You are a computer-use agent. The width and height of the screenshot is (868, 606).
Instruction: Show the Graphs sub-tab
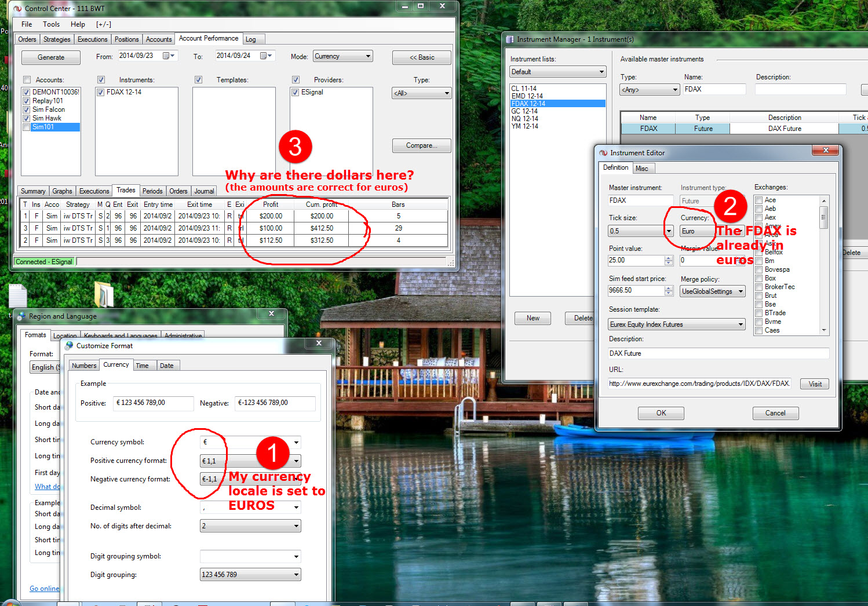pyautogui.click(x=62, y=191)
